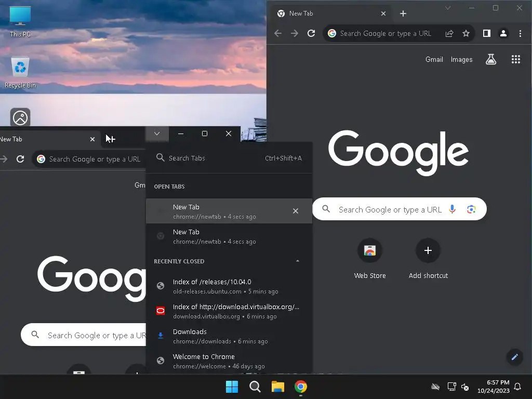532x399 pixels.
Task: Open OneDrive tray icon
Action: [435, 387]
